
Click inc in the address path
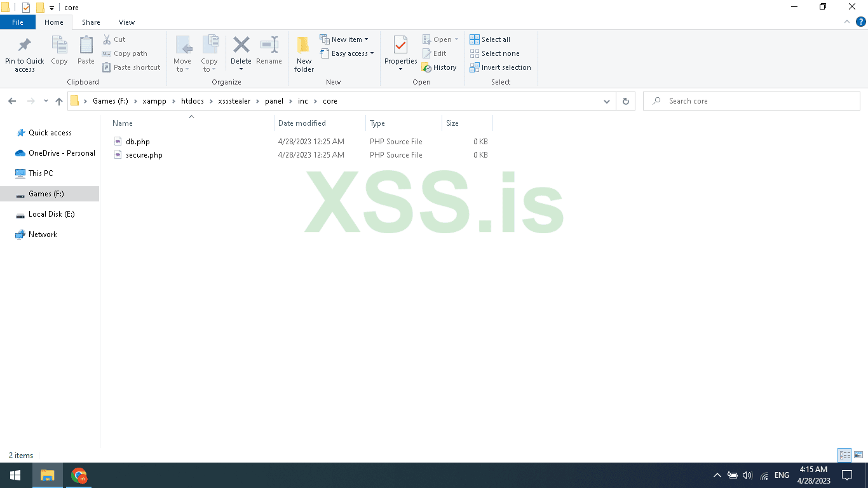click(x=303, y=101)
